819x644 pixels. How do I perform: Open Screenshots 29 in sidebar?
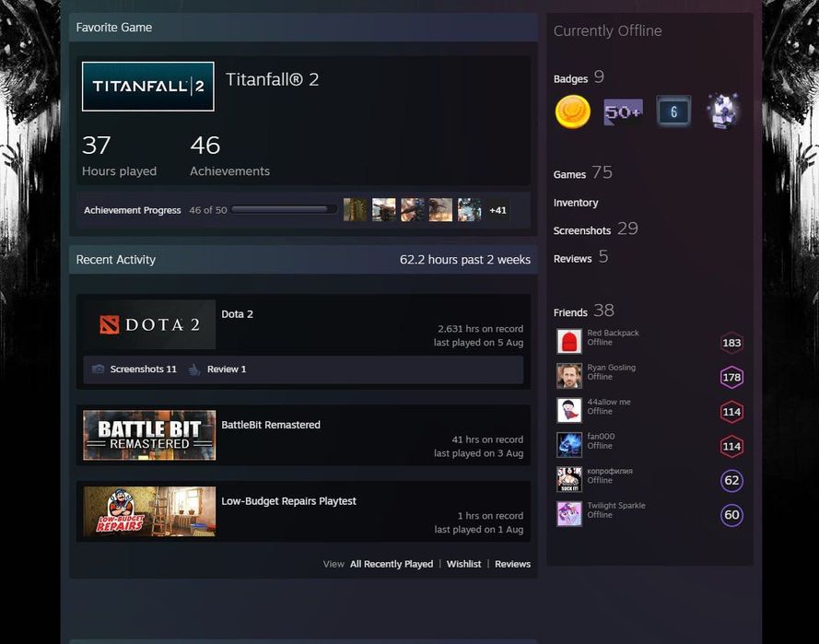pyautogui.click(x=596, y=228)
